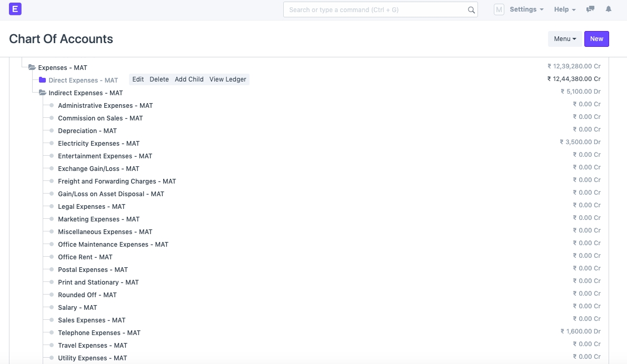Open the Help dropdown menu
The image size is (627, 364).
565,9
